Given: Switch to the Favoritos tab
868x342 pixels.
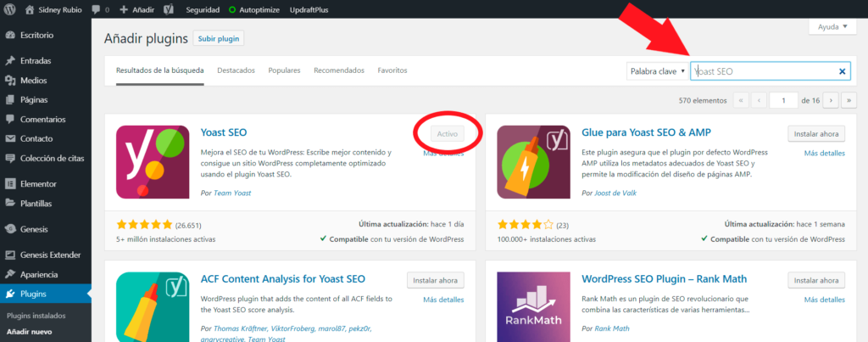Looking at the screenshot, I should pos(392,70).
